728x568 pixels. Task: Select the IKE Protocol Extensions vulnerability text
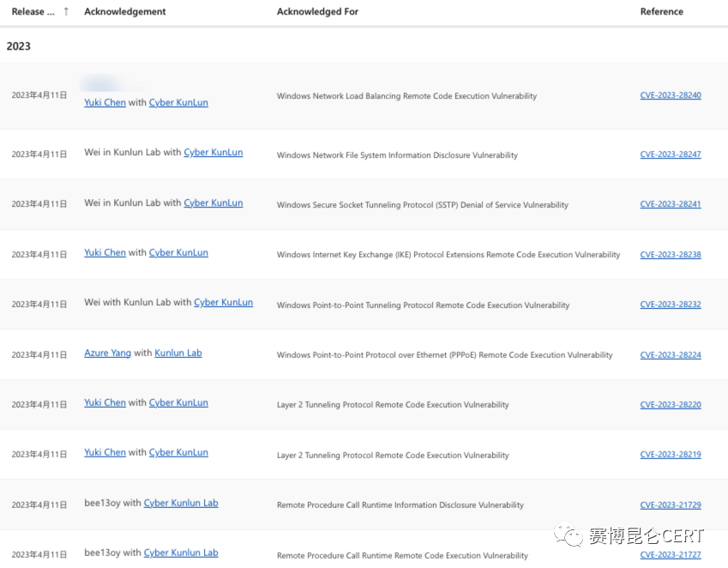(x=448, y=255)
